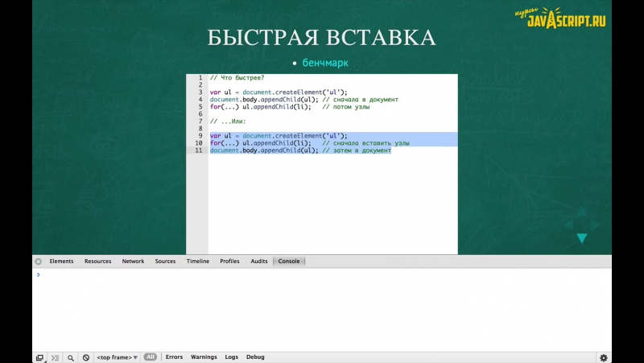Viewport: 644px width, 363px height.
Task: Click line 3 createElement code
Action: [x=279, y=93]
